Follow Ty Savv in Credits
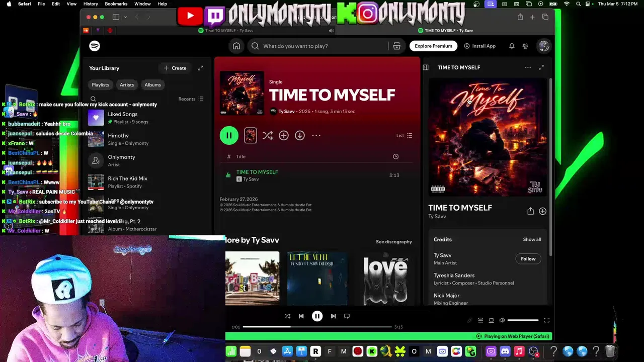 pos(528,259)
